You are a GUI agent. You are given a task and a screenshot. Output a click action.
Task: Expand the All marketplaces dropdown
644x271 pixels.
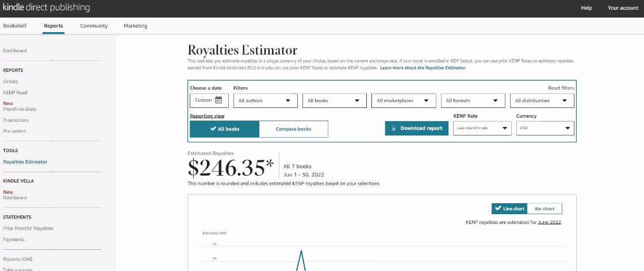pos(404,100)
